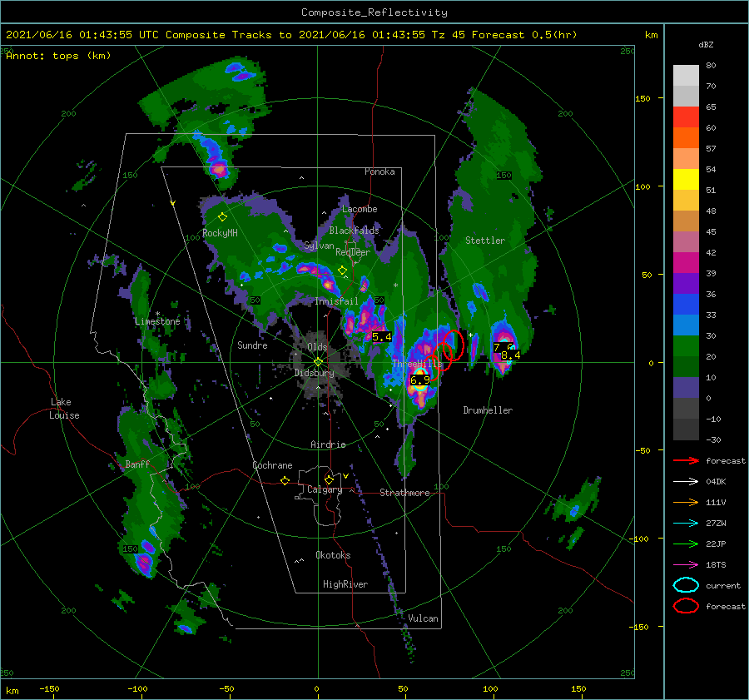Image resolution: width=749 pixels, height=700 pixels.
Task: Click yellow diamond marker above Calgary label
Action: coord(329,479)
